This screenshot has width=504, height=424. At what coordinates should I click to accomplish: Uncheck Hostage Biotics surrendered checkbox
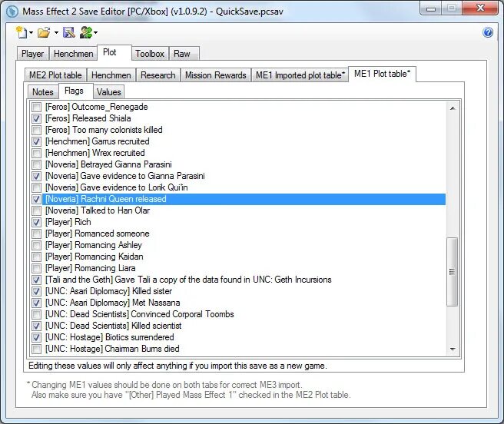pos(37,337)
